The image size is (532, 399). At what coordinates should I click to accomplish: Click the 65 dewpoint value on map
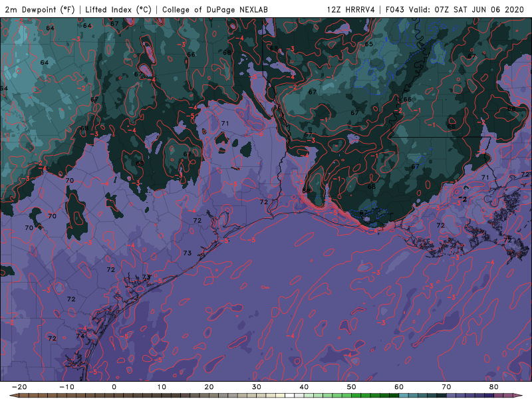[x=369, y=44]
